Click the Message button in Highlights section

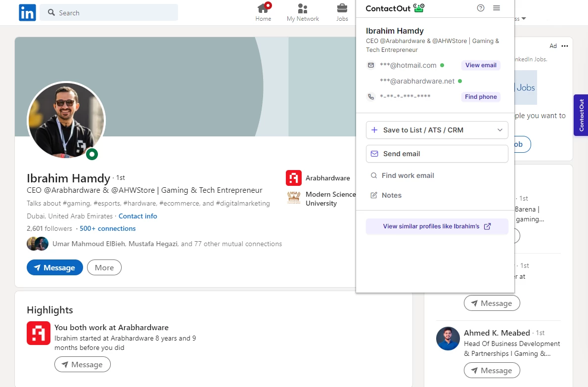point(83,365)
